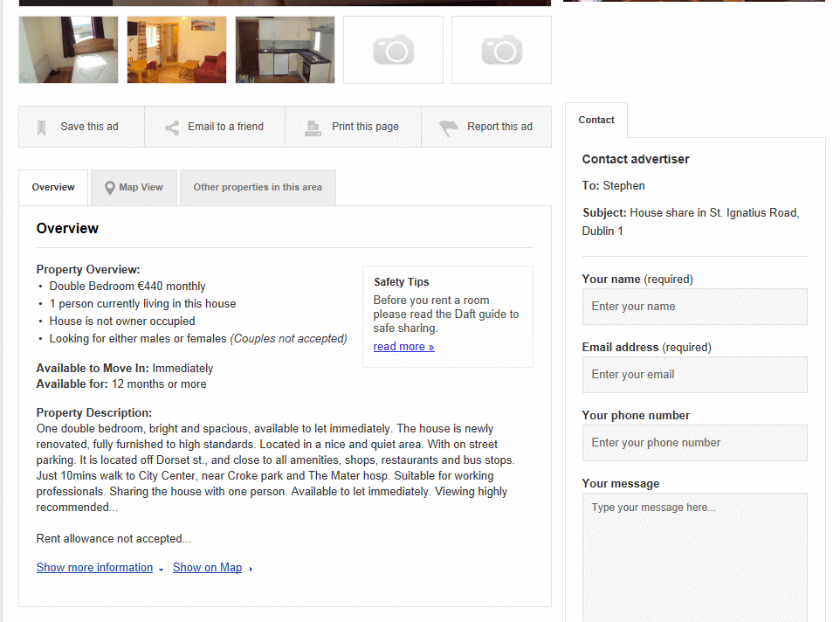Focus the Enter your phone number field
840x622 pixels.
pyautogui.click(x=695, y=443)
